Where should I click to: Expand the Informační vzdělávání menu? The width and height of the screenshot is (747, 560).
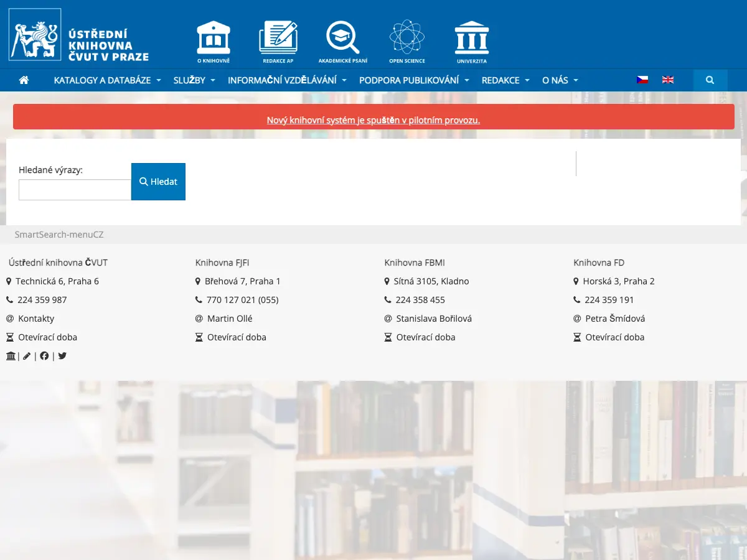[x=288, y=80]
